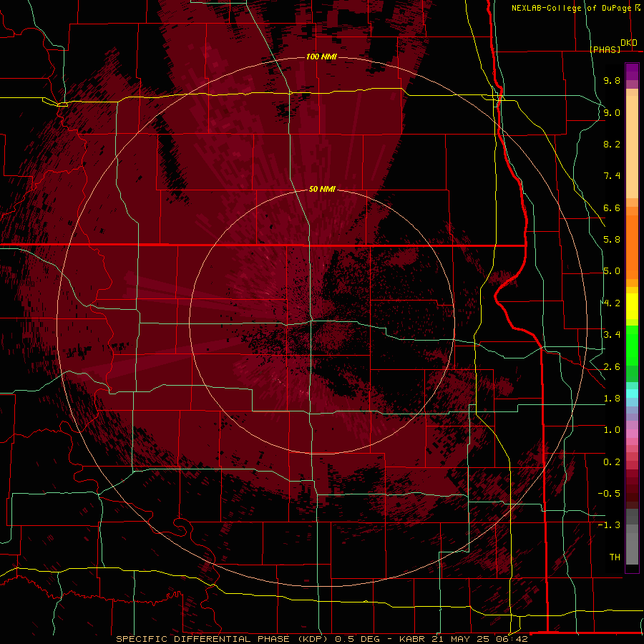Click the 6.6 scale value
Screen dimensions: 644x644
[612, 208]
